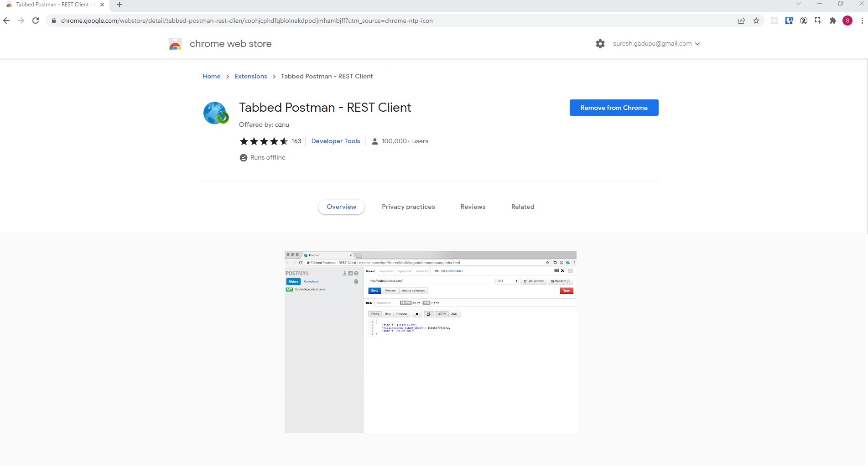Open the blue password-lock extension icon
The height and width of the screenshot is (467, 868).
coord(789,21)
